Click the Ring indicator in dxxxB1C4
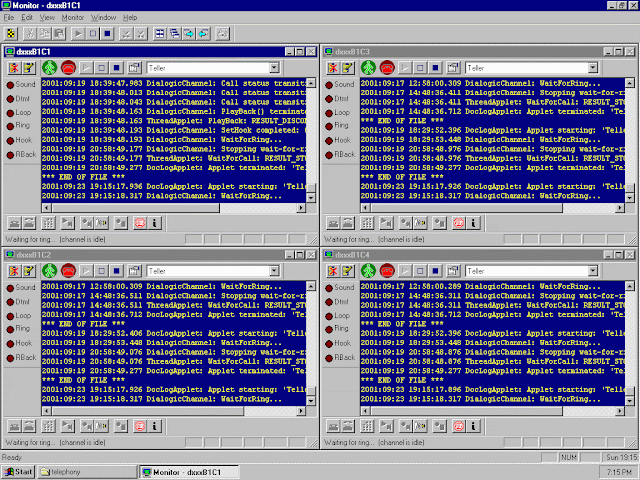Image resolution: width=640 pixels, height=480 pixels. [337, 328]
